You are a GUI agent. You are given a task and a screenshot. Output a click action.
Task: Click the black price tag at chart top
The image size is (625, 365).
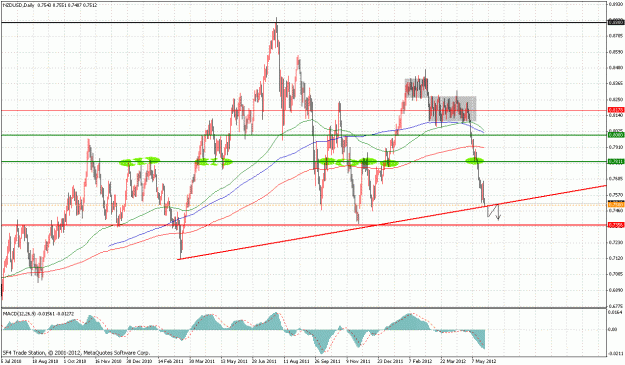tap(615, 22)
